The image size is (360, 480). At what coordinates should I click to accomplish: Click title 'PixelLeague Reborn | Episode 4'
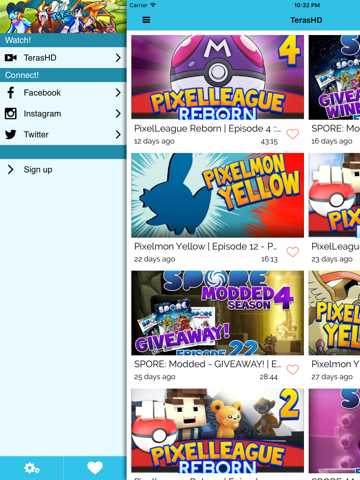pyautogui.click(x=207, y=129)
